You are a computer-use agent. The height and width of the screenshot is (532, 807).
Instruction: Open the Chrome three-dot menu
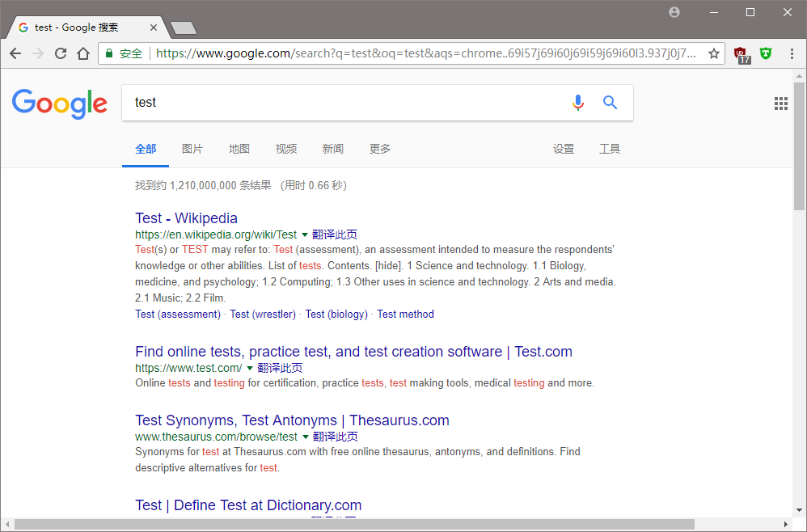pos(792,53)
